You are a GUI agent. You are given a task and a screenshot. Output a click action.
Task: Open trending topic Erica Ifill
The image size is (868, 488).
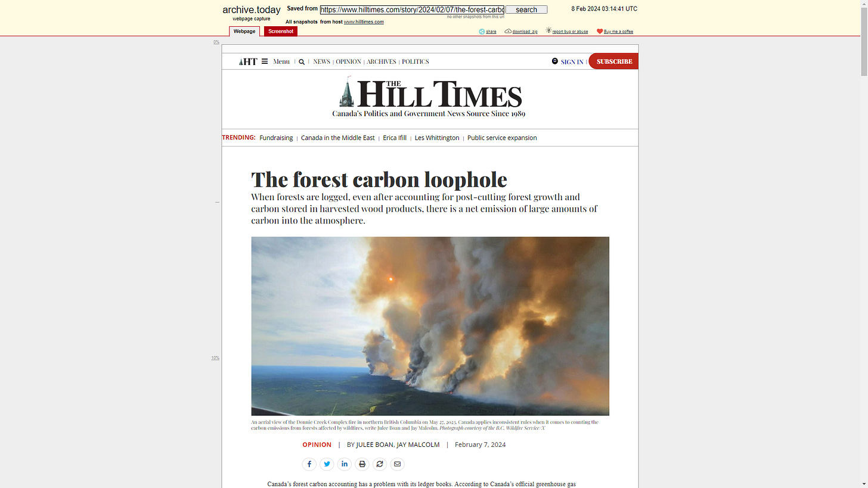(x=395, y=138)
